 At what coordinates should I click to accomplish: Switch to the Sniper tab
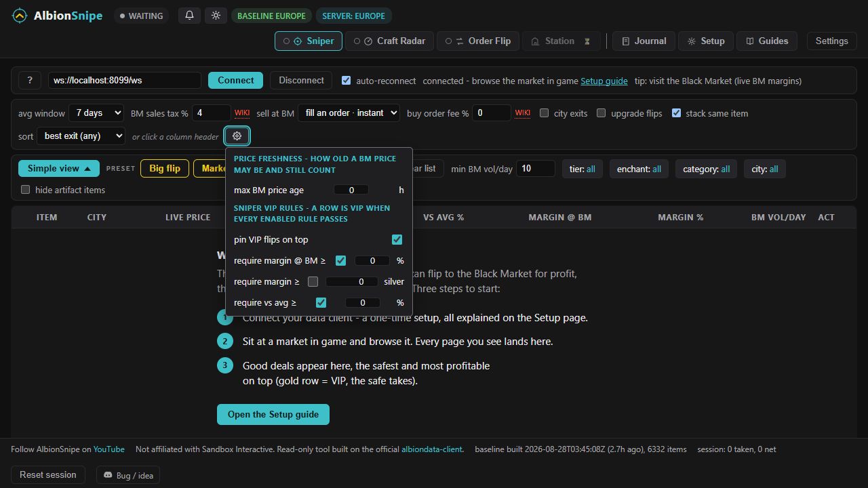click(x=309, y=41)
